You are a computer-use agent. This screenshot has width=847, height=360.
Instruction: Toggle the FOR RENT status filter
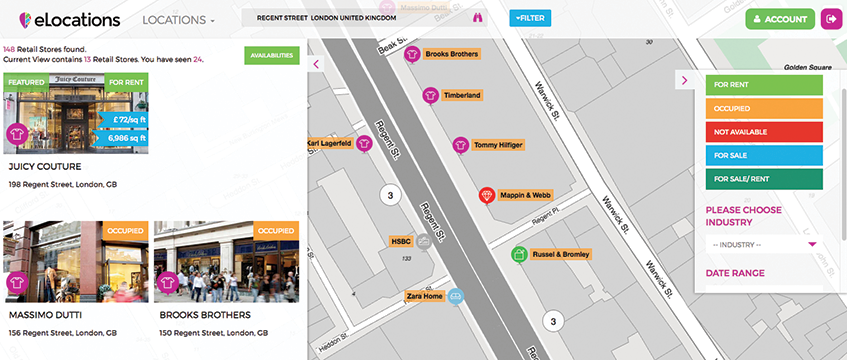(x=764, y=85)
